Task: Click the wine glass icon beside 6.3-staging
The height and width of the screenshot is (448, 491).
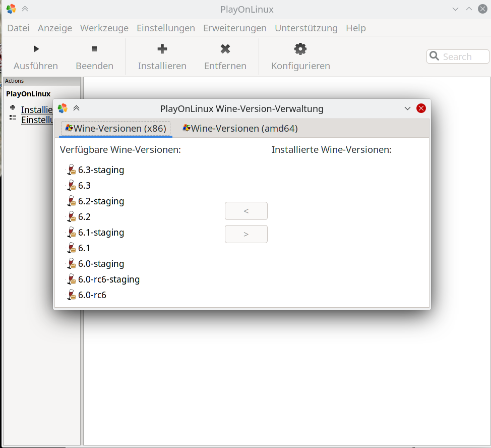Action: click(72, 170)
